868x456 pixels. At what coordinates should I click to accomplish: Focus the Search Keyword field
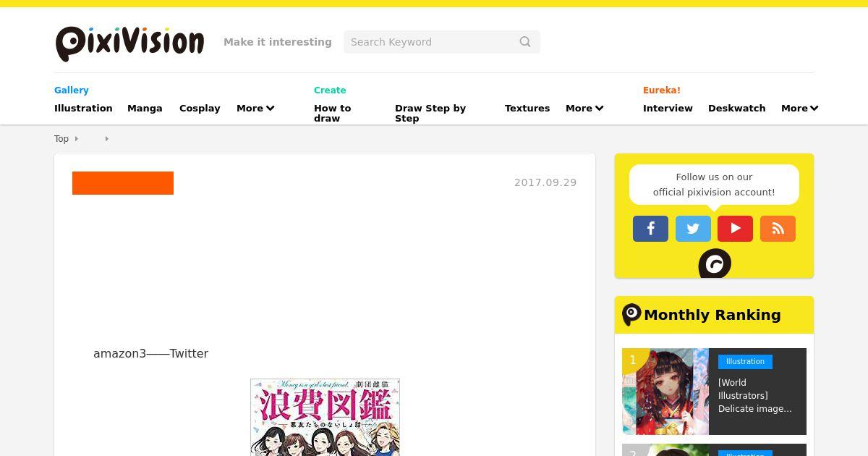[441, 42]
